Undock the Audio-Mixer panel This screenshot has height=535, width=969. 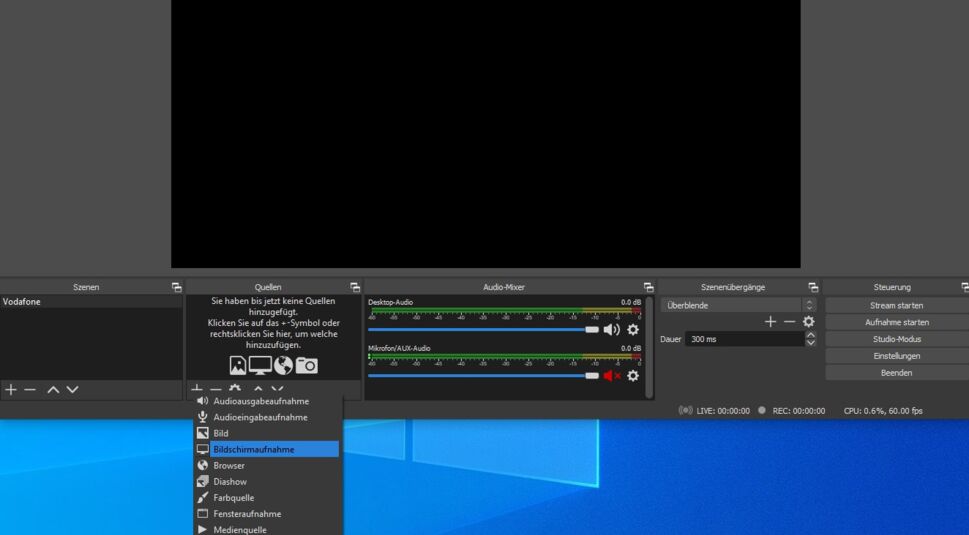[x=648, y=288]
